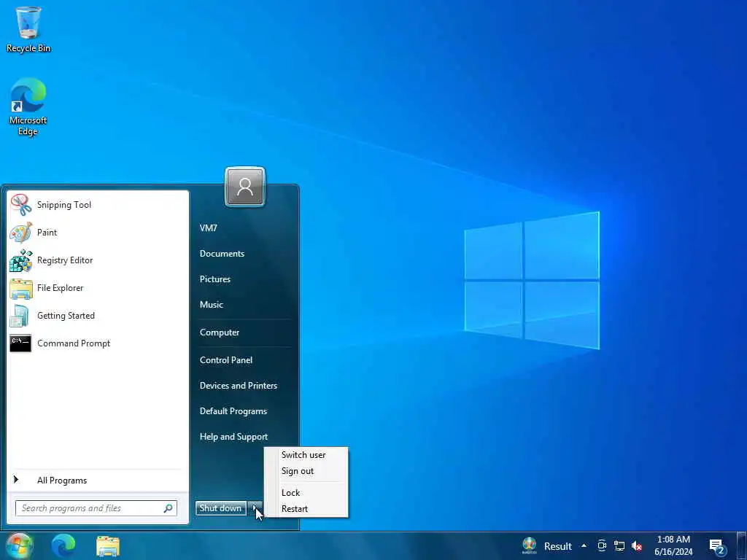
Task: Open Devices and Printers
Action: pos(239,386)
